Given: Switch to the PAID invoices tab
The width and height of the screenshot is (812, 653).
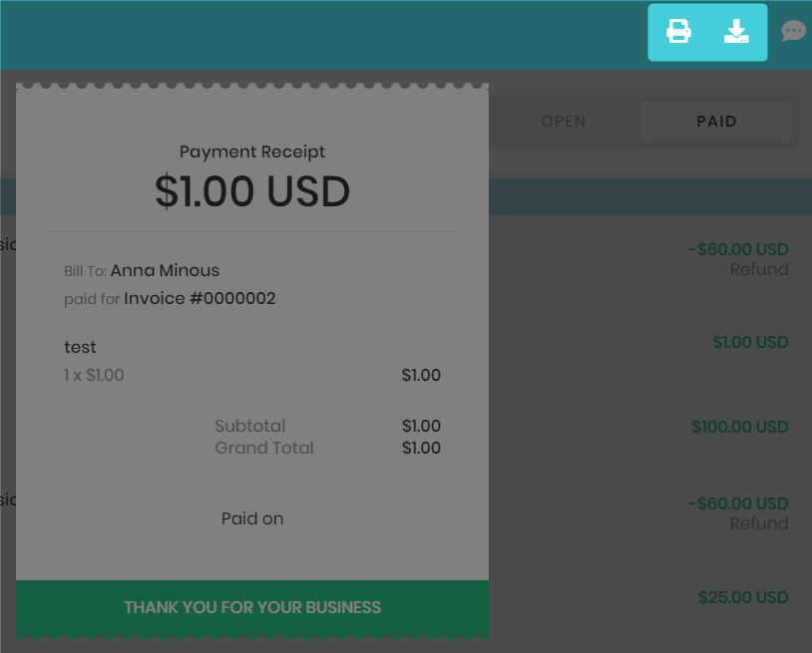Looking at the screenshot, I should (716, 122).
